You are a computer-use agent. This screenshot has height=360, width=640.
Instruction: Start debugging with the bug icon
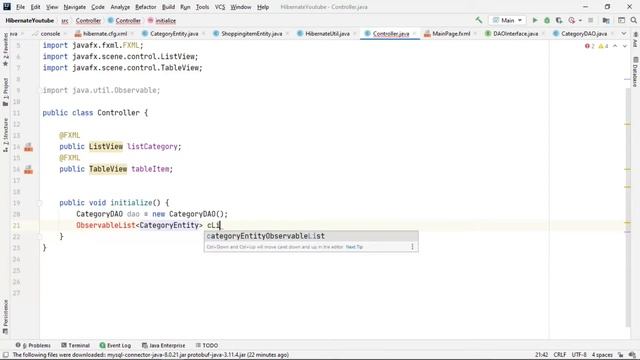click(547, 20)
